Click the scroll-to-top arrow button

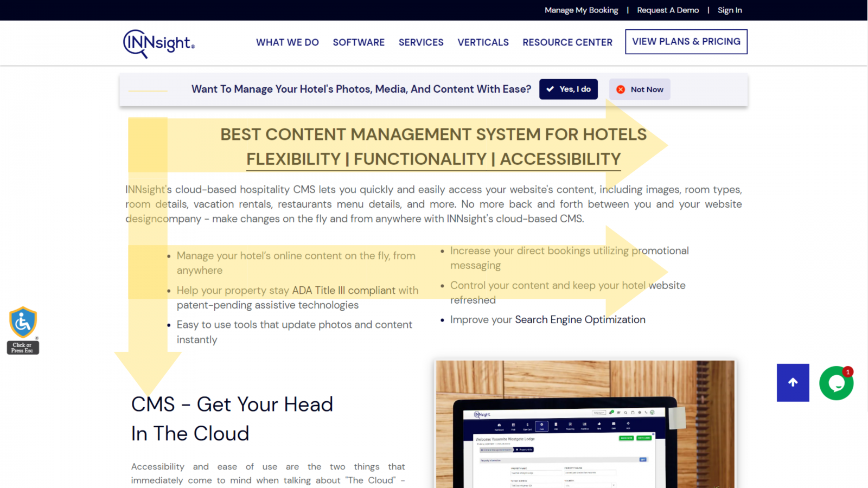pos(793,382)
